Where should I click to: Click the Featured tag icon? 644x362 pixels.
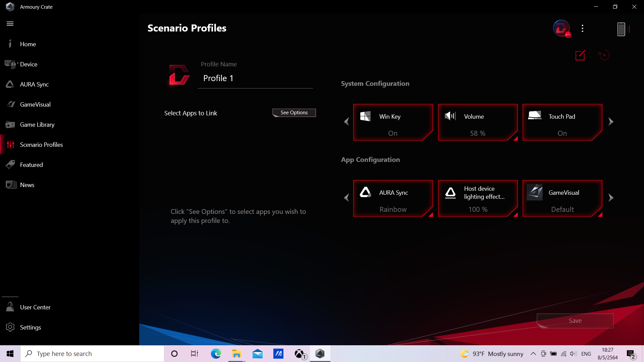(x=10, y=165)
